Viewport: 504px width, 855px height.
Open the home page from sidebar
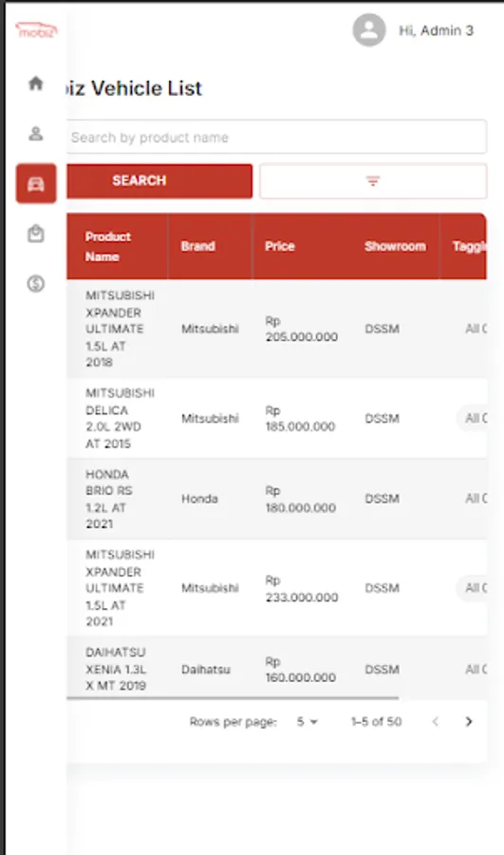click(36, 84)
